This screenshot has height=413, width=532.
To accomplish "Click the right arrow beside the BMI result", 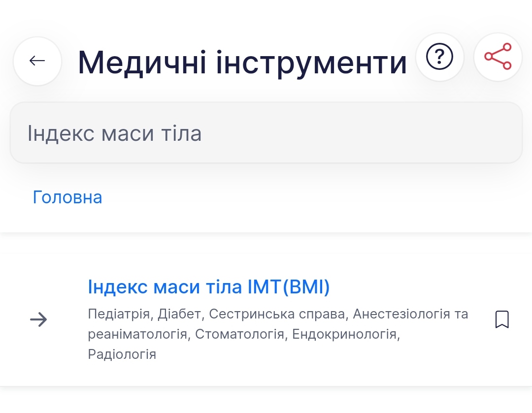I will 38,319.
